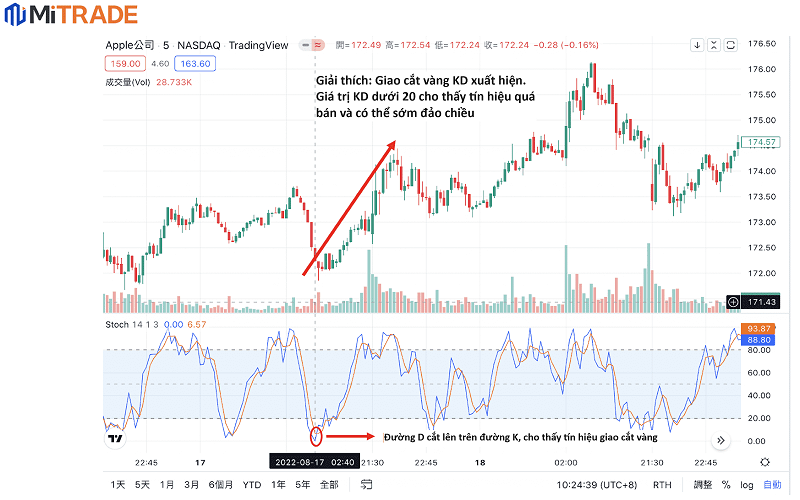Click the 171.43 crosshair price label
The height and width of the screenshot is (500, 800).
pyautogui.click(x=761, y=302)
